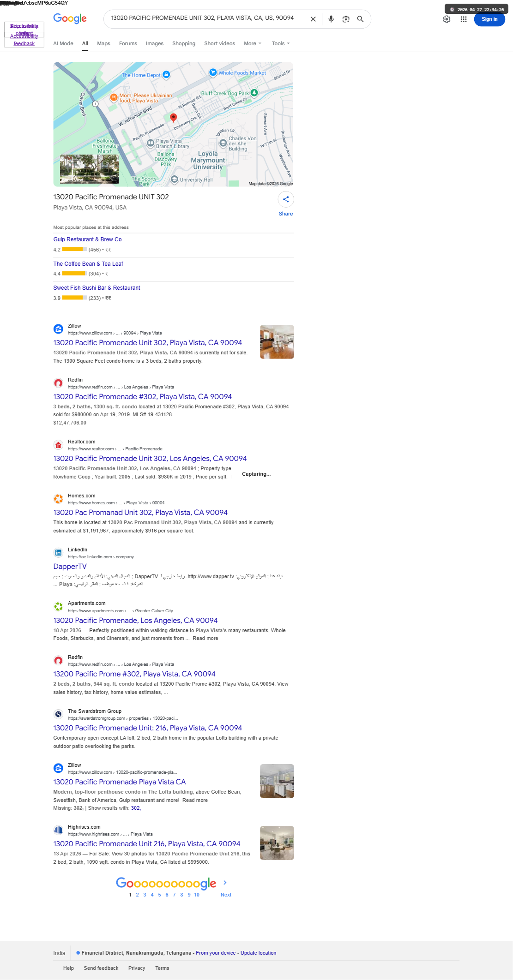Click the Whole Foods Market map icon

[x=213, y=72]
